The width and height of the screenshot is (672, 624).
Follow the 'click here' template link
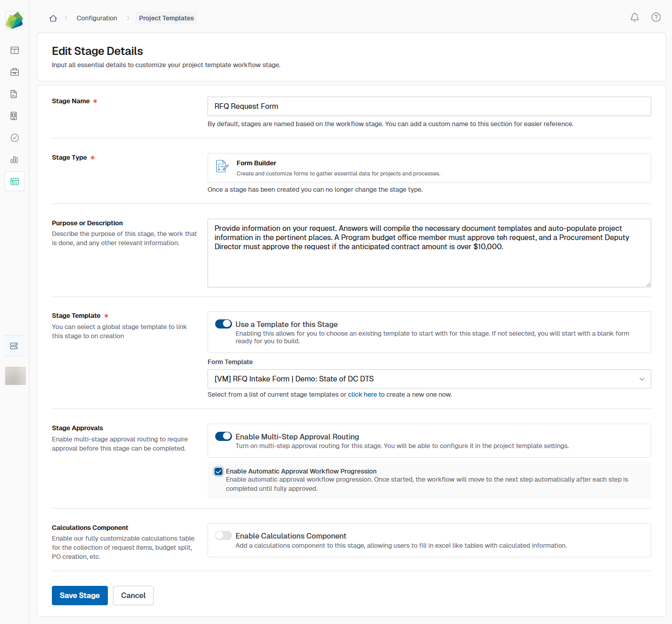[362, 395]
